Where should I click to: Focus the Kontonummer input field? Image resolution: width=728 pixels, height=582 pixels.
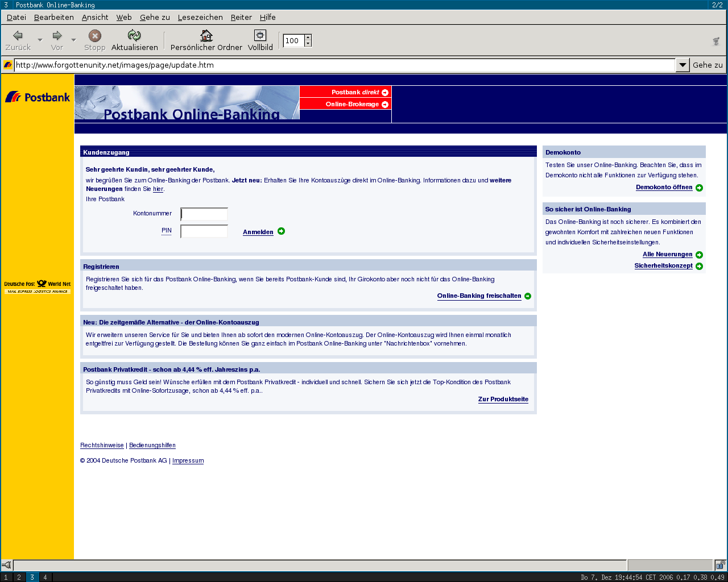pyautogui.click(x=204, y=214)
